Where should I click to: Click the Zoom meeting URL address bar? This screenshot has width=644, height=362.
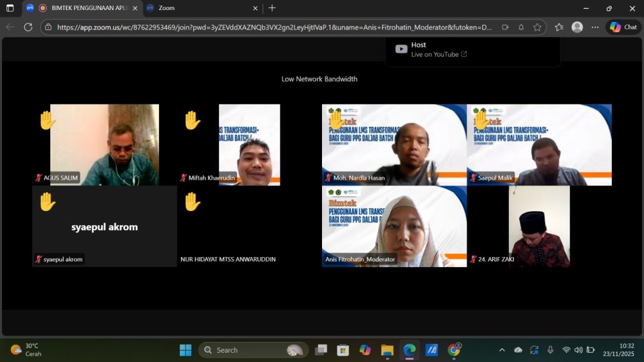click(270, 27)
